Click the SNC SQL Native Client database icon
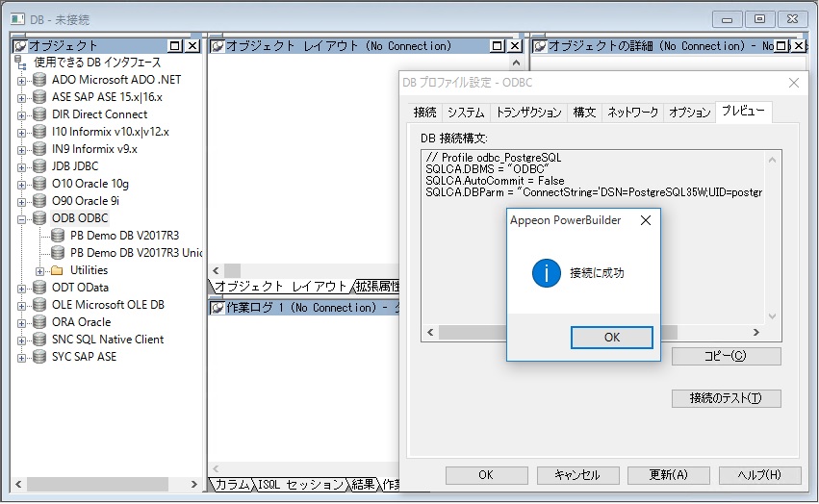Image resolution: width=819 pixels, height=504 pixels. point(39,340)
